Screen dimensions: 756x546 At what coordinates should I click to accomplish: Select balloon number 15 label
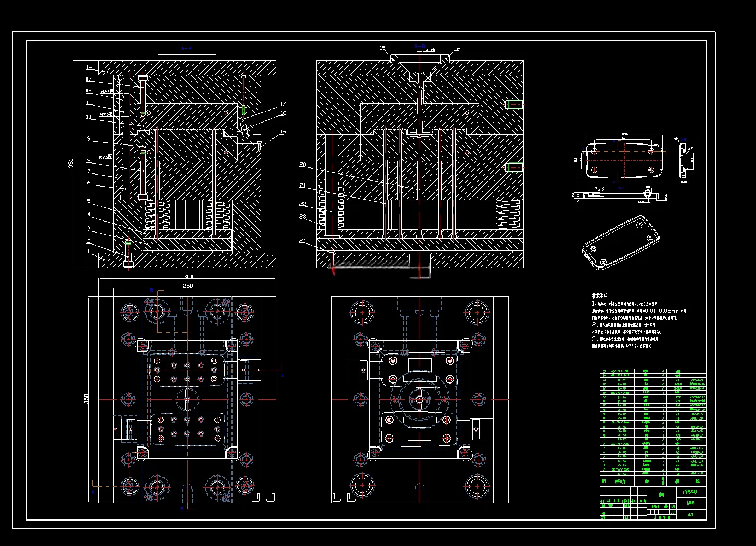(x=382, y=49)
